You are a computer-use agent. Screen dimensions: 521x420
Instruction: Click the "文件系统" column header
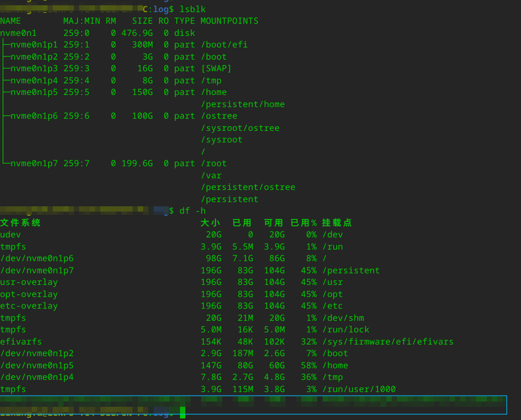(x=20, y=223)
